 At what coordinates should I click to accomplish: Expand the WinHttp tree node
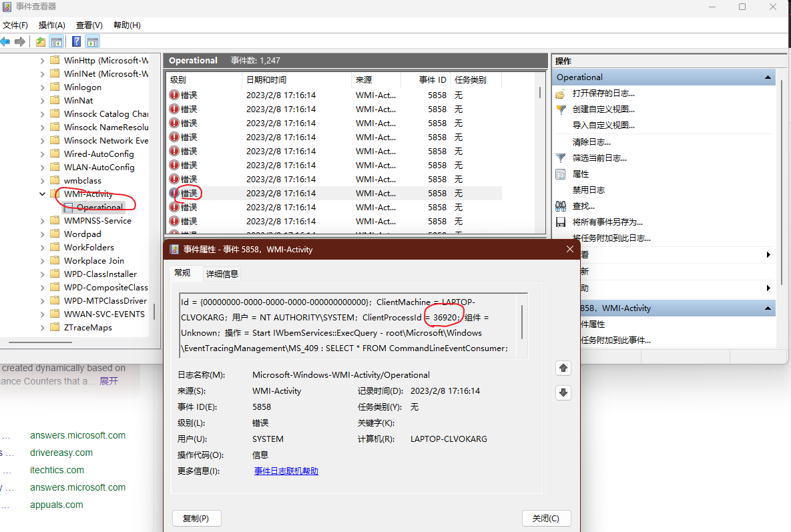click(x=43, y=61)
